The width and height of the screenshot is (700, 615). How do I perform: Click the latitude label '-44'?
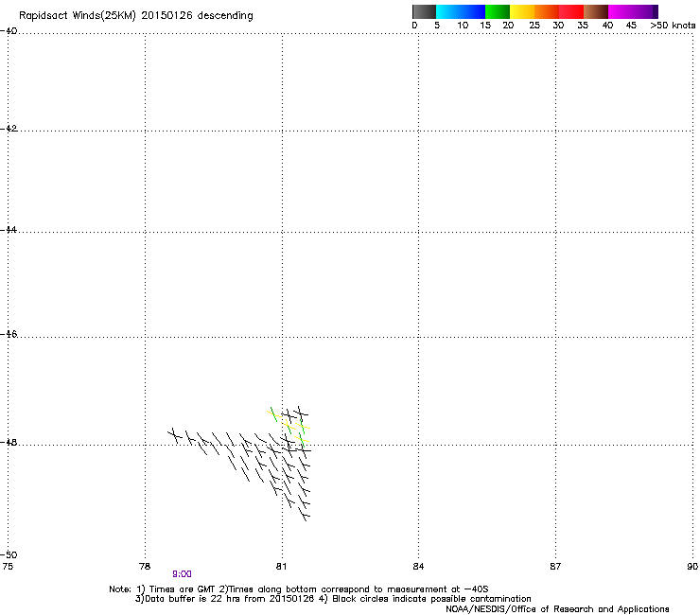9,230
